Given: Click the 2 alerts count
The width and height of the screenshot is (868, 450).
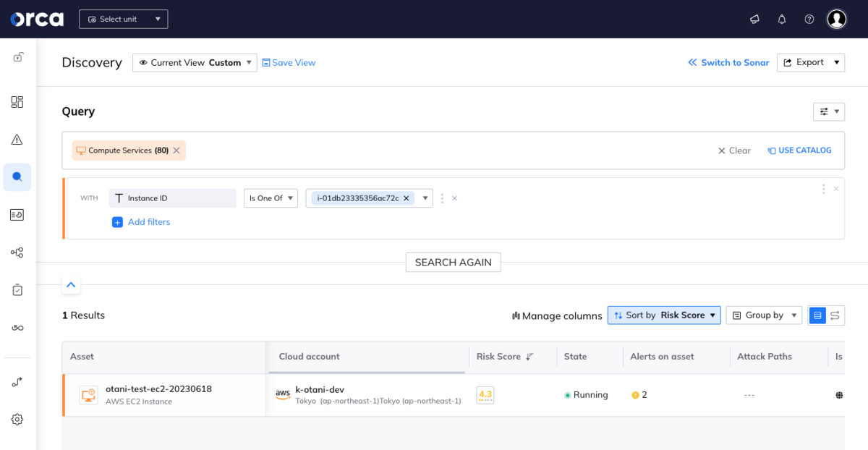Looking at the screenshot, I should [x=644, y=395].
